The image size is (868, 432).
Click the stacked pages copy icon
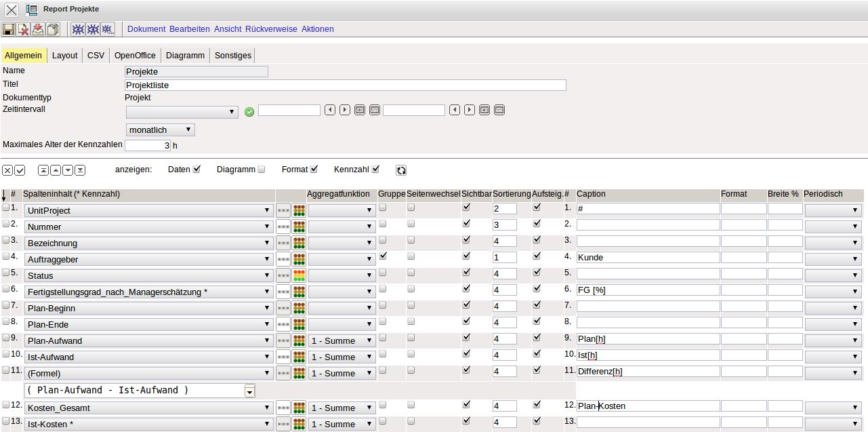pos(53,29)
